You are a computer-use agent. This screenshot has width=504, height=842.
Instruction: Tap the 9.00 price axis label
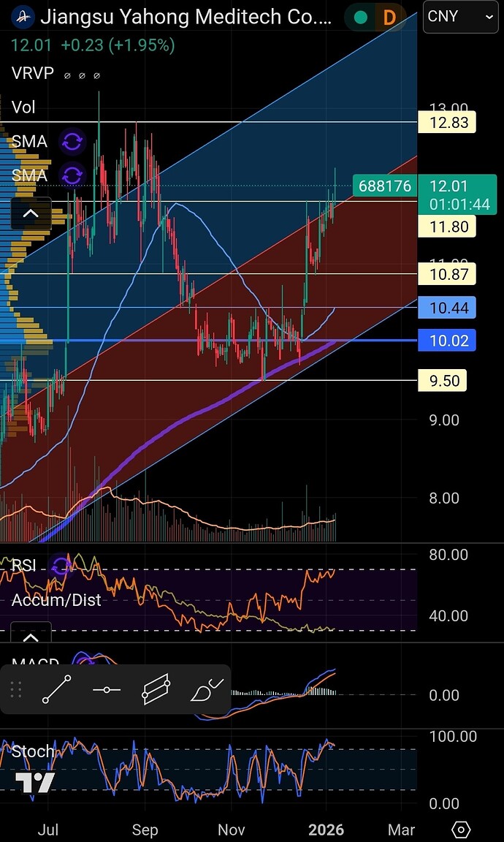(x=444, y=420)
